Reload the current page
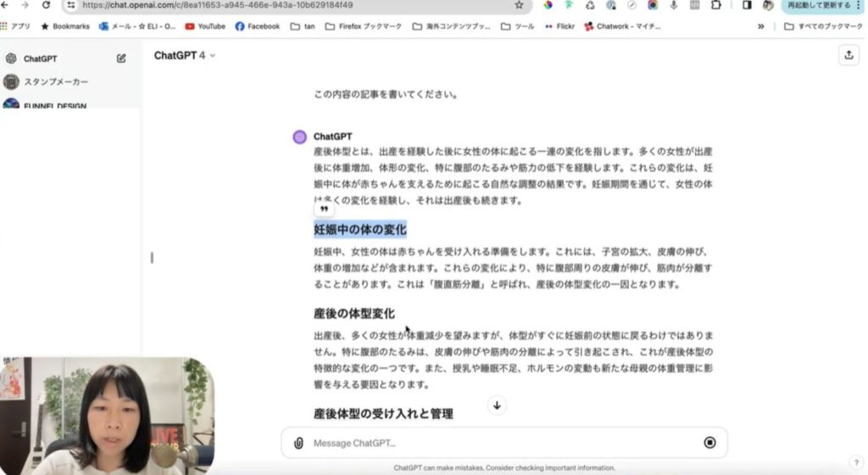The image size is (868, 475). pyautogui.click(x=46, y=5)
